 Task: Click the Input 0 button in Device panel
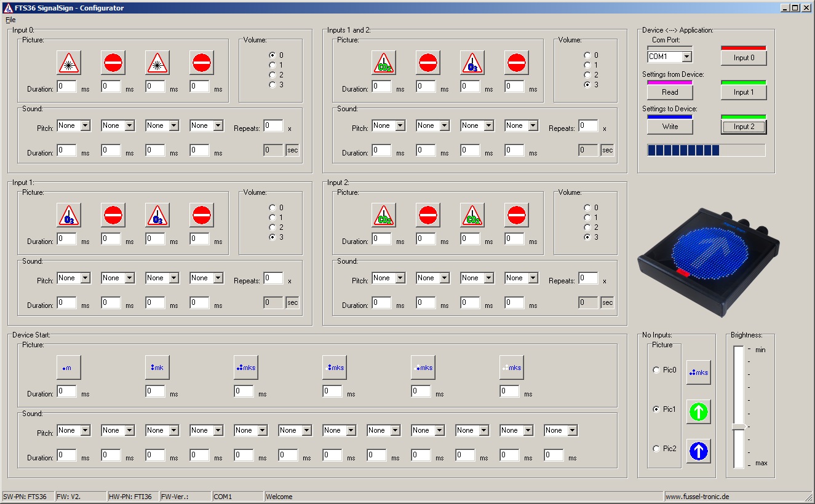744,58
